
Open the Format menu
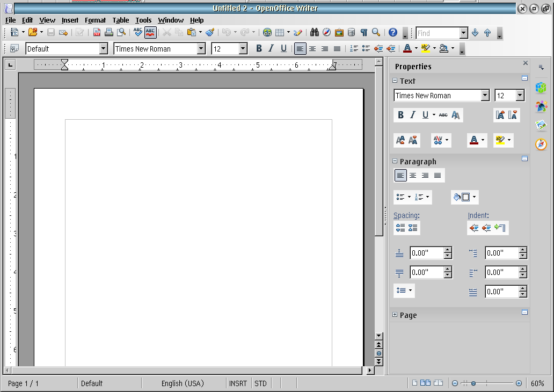coord(95,20)
